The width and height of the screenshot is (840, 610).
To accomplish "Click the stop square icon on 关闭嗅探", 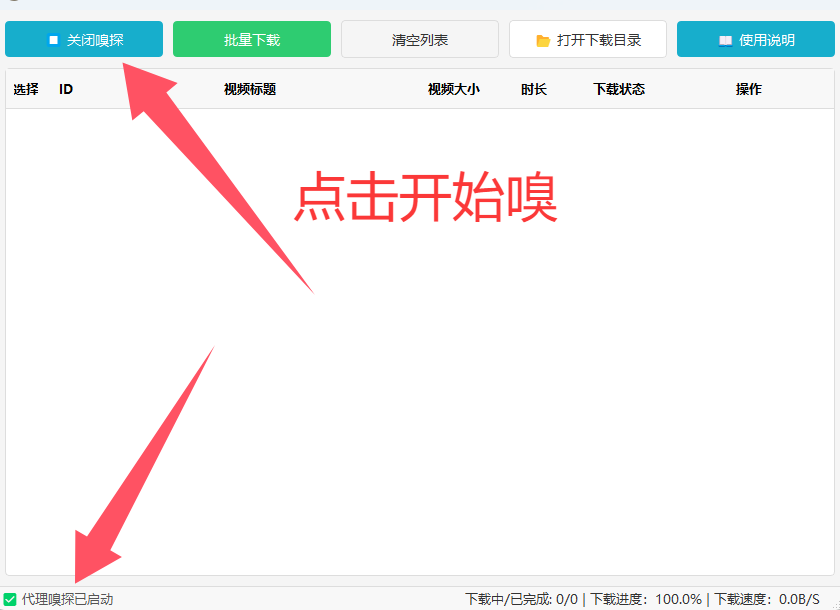I will 54,40.
